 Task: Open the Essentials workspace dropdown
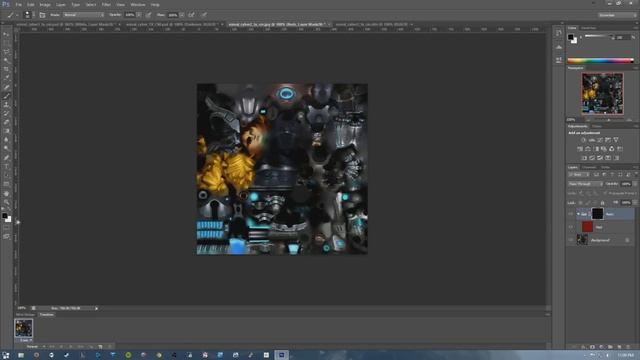[617, 15]
